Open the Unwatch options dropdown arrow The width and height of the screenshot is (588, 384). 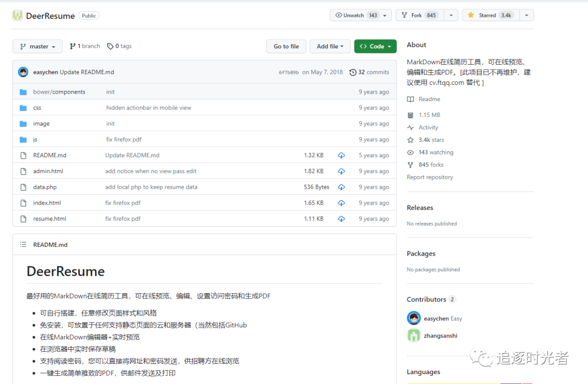coord(385,15)
